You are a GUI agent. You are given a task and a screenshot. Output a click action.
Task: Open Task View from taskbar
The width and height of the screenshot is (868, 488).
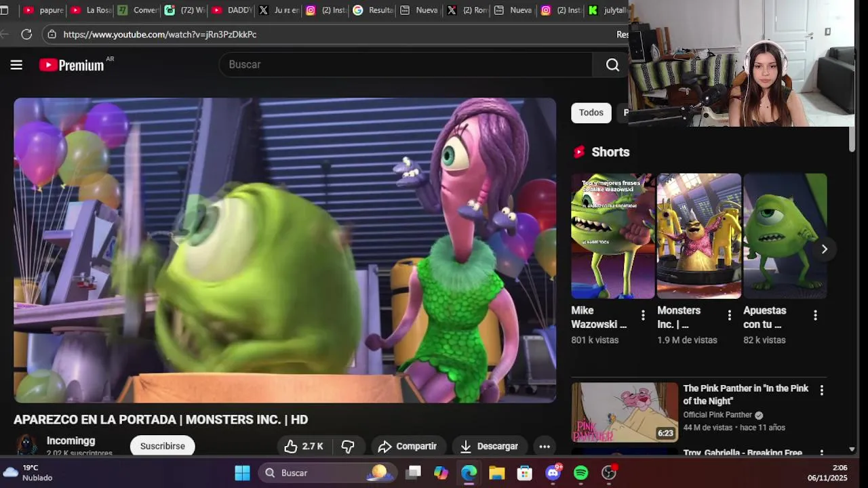pyautogui.click(x=414, y=472)
